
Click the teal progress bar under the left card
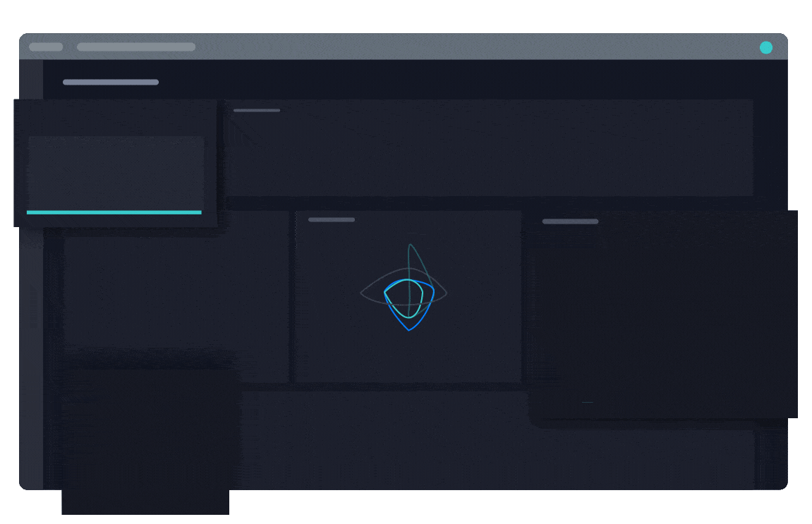[114, 212]
